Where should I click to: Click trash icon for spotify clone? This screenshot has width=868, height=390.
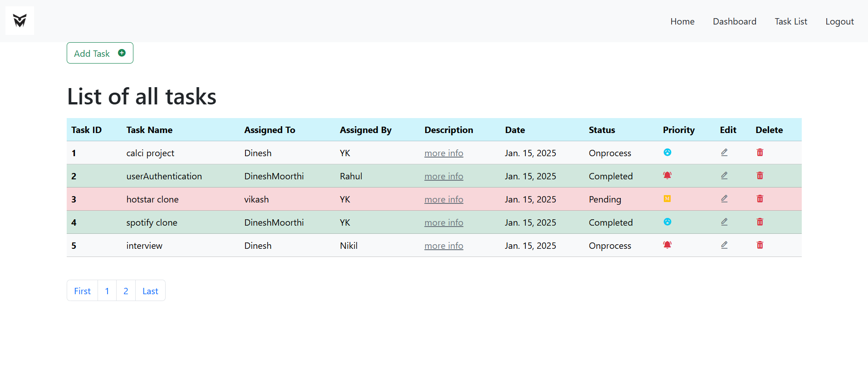[x=760, y=222]
